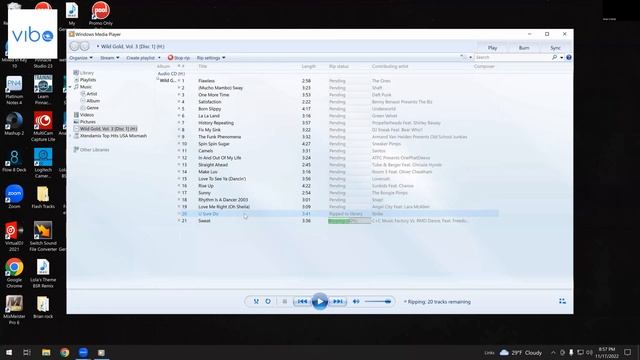Open Pictures in the navigation pane
The image size is (640, 360).
pyautogui.click(x=87, y=122)
